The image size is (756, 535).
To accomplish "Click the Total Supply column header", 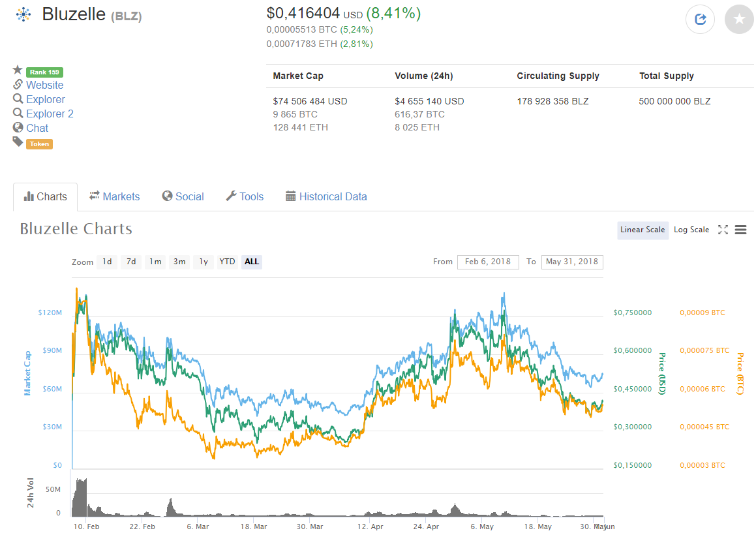I will pos(667,76).
